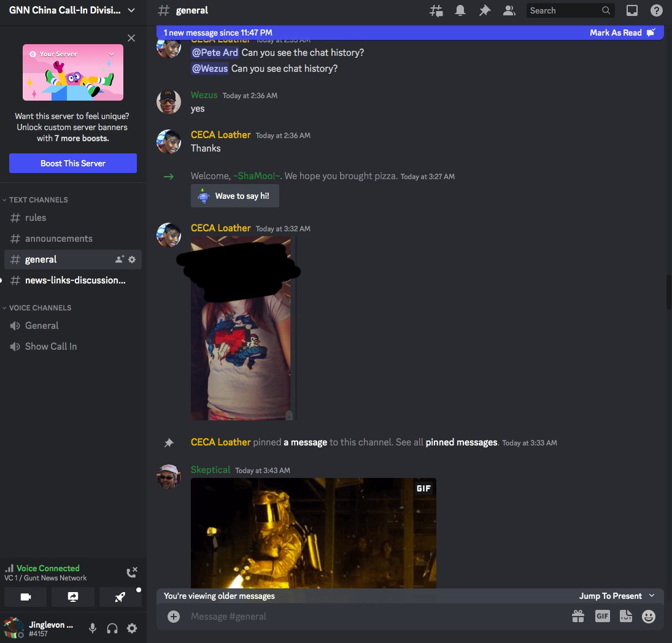Click CECA Loather name above Thanks
672x643 pixels.
point(220,135)
